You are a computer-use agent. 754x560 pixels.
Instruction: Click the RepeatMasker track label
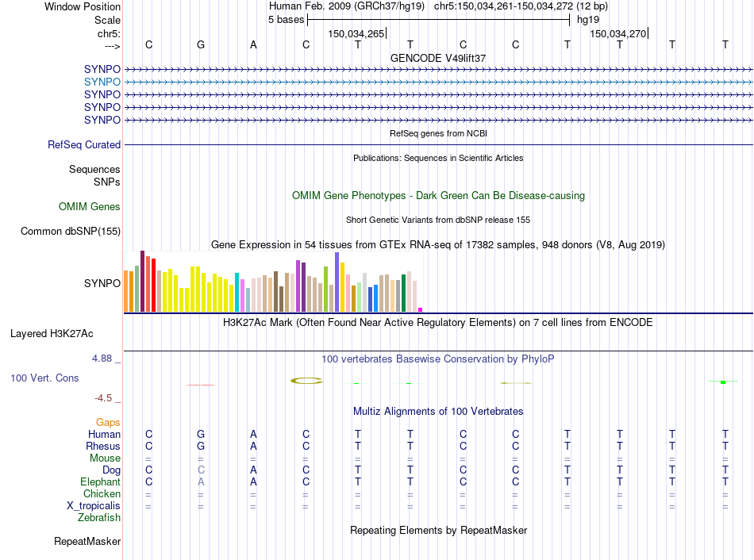tap(87, 541)
